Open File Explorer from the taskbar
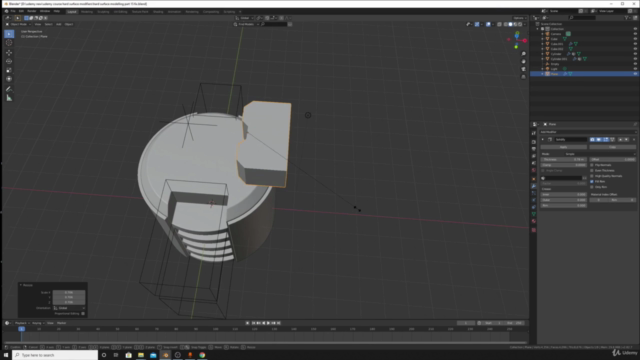 tap(141, 355)
